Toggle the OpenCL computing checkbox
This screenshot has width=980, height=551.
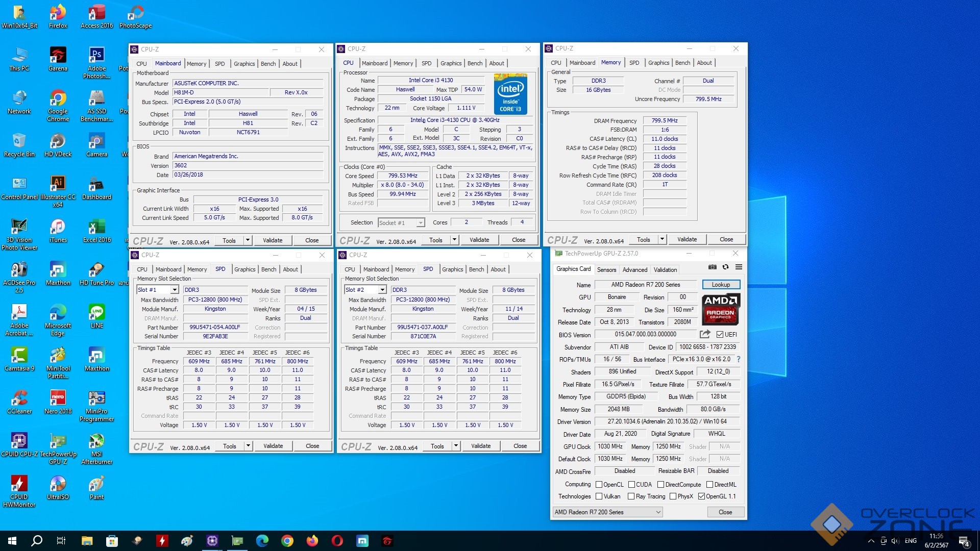[x=599, y=485]
